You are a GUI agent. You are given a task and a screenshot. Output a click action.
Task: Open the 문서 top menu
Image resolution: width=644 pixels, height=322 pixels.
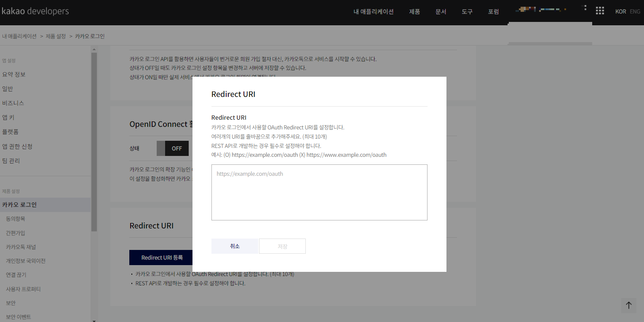[x=441, y=12]
